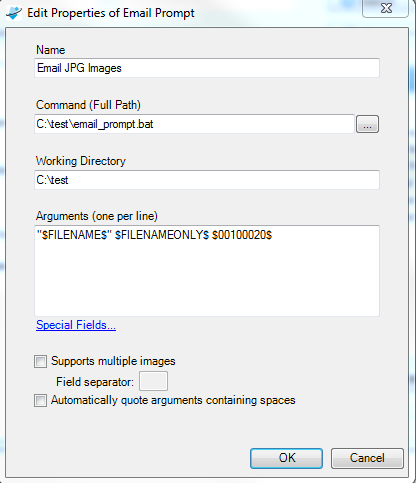Click the blank area of the Arguments box
This screenshot has height=483, width=416.
click(207, 280)
